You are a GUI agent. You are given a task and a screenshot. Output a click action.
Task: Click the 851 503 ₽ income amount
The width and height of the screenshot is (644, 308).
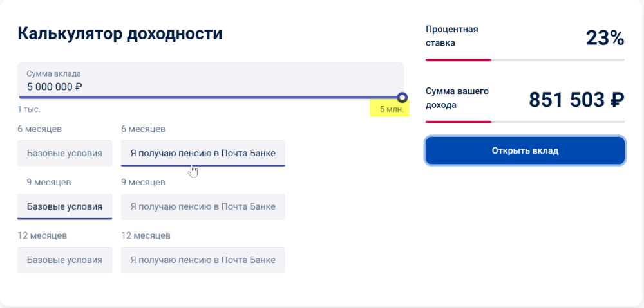pyautogui.click(x=576, y=100)
